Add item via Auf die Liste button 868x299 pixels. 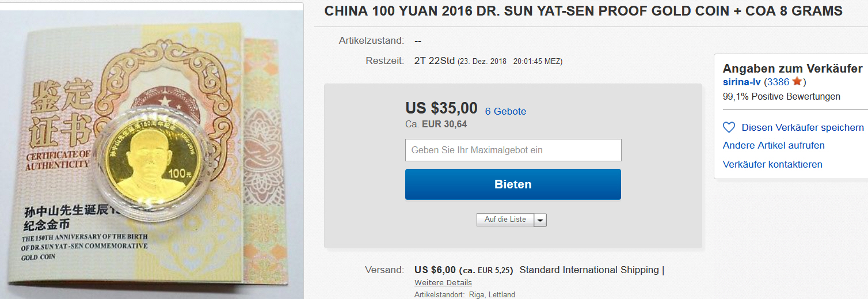pos(505,219)
